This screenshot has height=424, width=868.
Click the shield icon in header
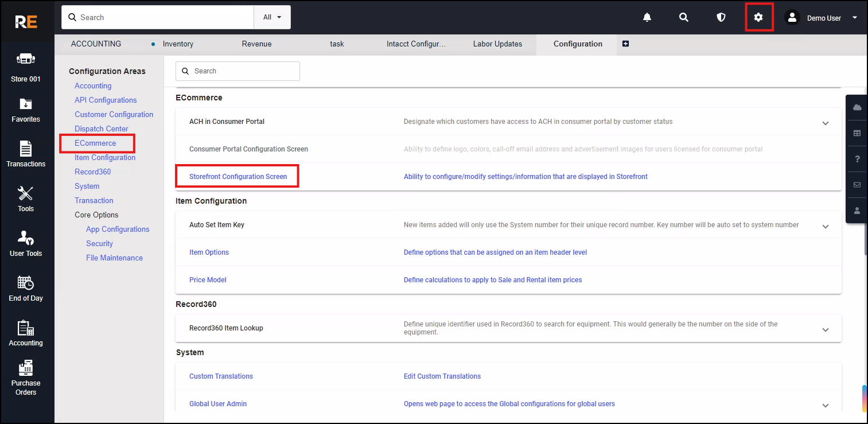tap(721, 18)
